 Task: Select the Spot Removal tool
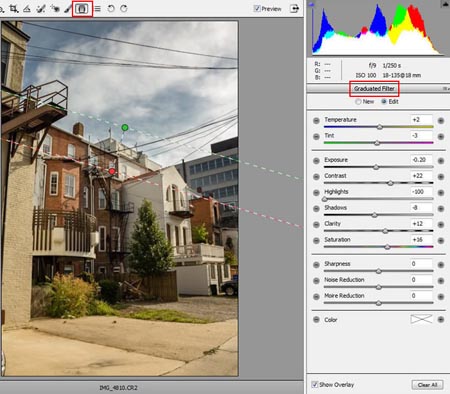point(41,9)
